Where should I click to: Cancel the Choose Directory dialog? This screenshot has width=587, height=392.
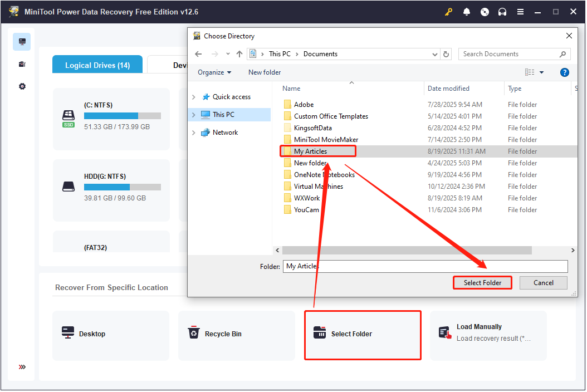[543, 282]
